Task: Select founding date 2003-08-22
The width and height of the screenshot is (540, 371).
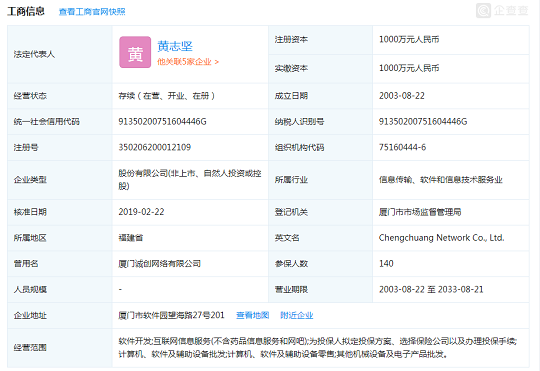Action: [402, 96]
